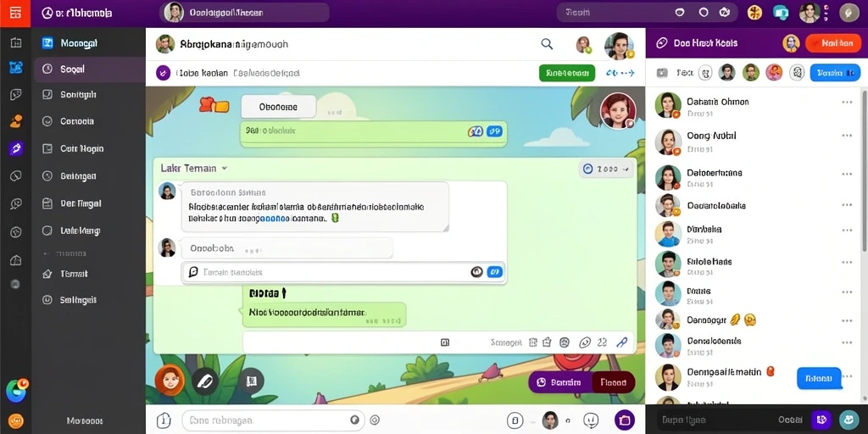Open the 'Dahama Ohmon' contact row
This screenshot has height=434, width=868.
(754, 106)
